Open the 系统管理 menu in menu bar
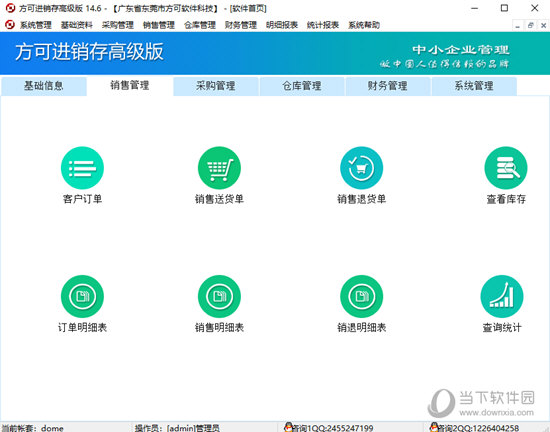 coord(35,25)
